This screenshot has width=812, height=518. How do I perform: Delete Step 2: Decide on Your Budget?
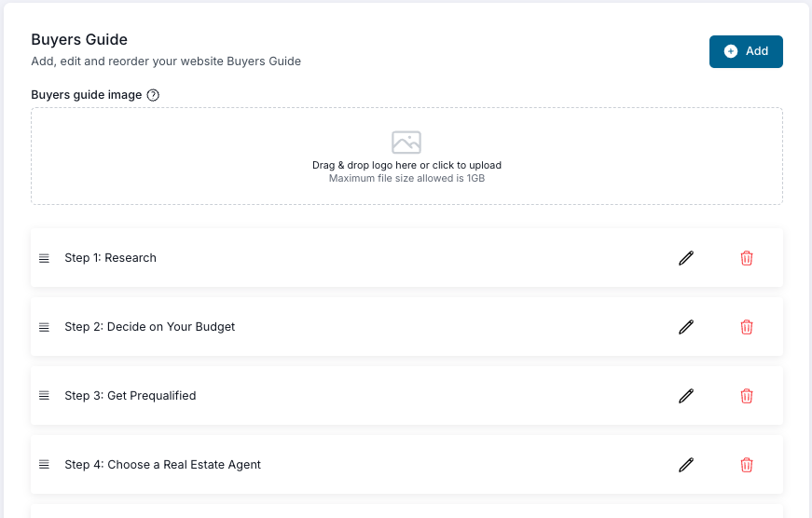pos(747,327)
